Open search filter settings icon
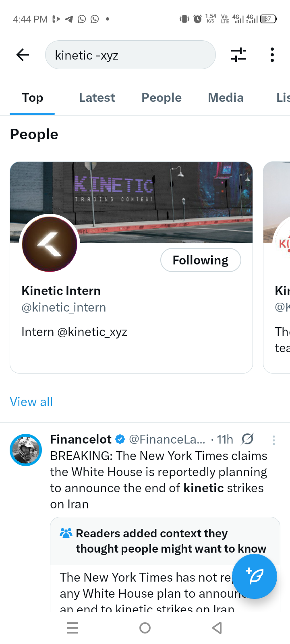290x644 pixels. 238,55
